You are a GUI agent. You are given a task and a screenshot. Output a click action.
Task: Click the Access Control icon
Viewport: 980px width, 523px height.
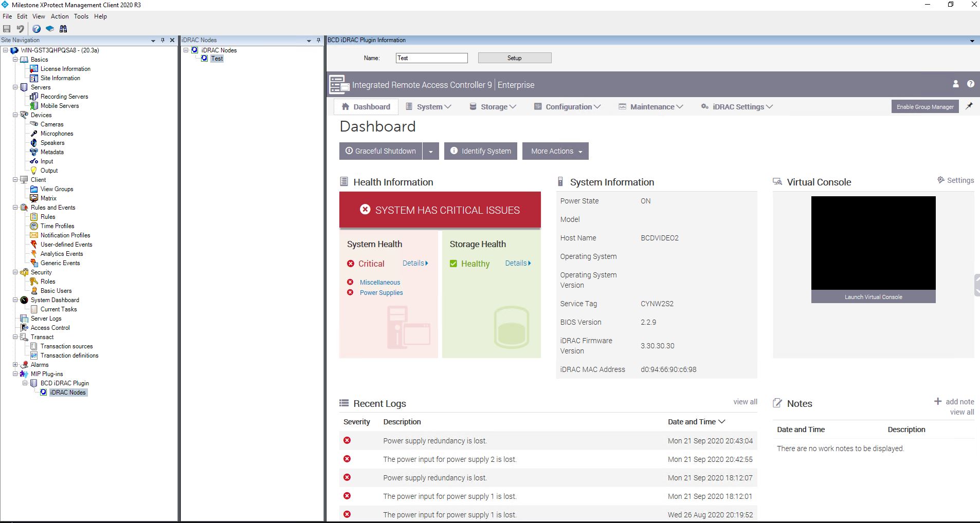24,328
